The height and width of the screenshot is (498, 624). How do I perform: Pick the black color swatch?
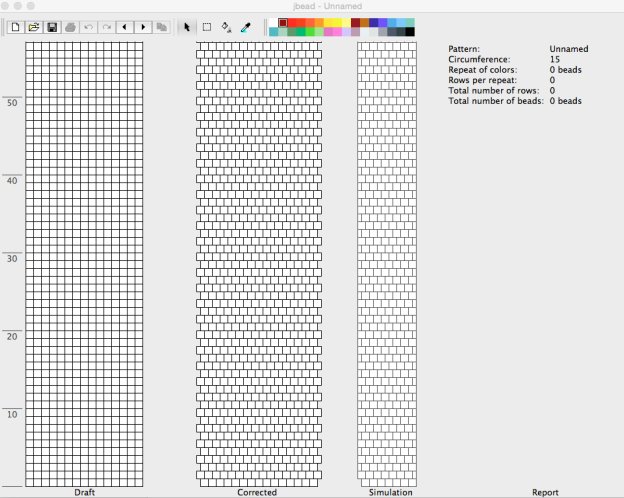click(408, 31)
